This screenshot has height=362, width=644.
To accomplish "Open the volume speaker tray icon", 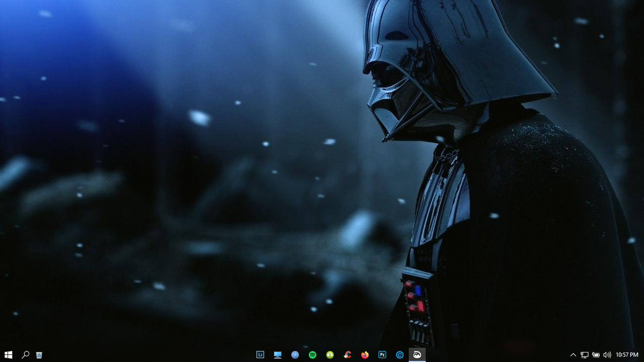I will tap(607, 355).
